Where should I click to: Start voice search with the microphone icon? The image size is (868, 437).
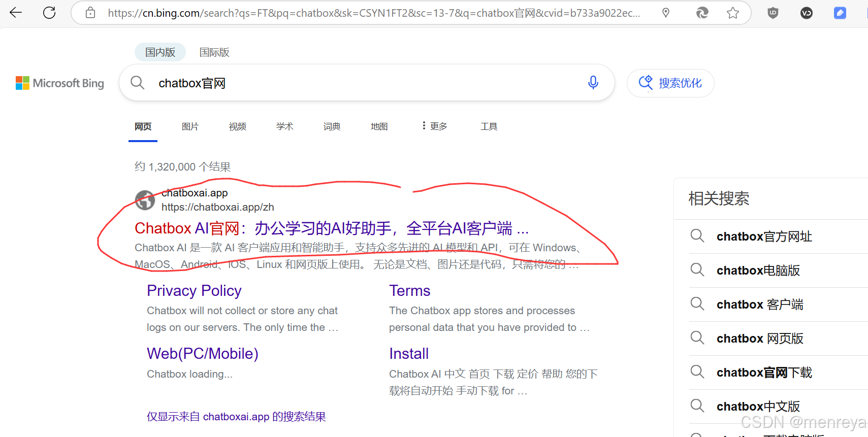593,83
